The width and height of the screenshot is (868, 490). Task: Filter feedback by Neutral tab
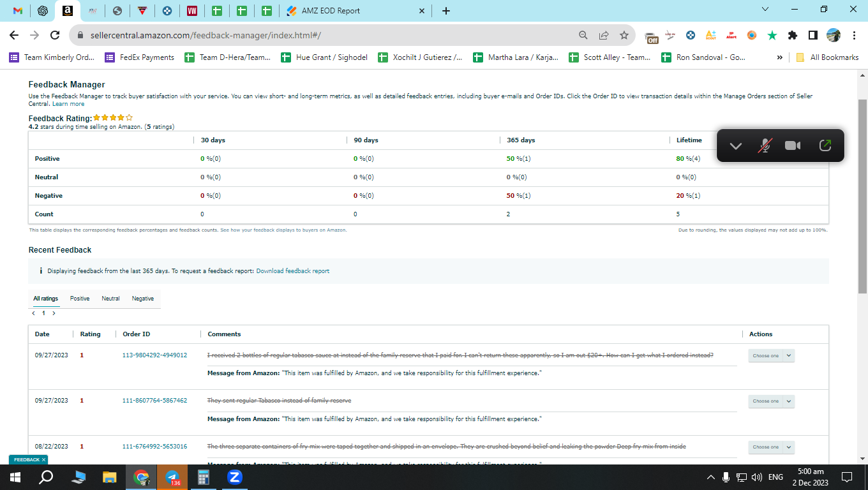(x=110, y=299)
